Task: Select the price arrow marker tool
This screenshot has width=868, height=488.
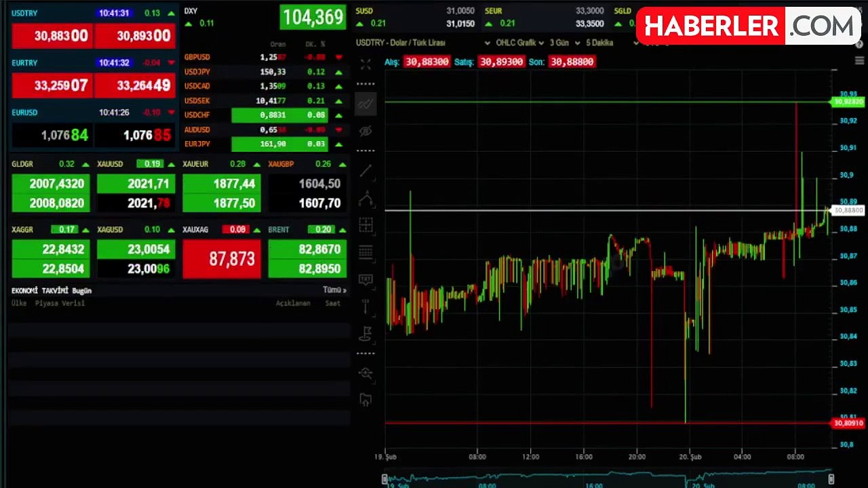Action: (x=366, y=306)
